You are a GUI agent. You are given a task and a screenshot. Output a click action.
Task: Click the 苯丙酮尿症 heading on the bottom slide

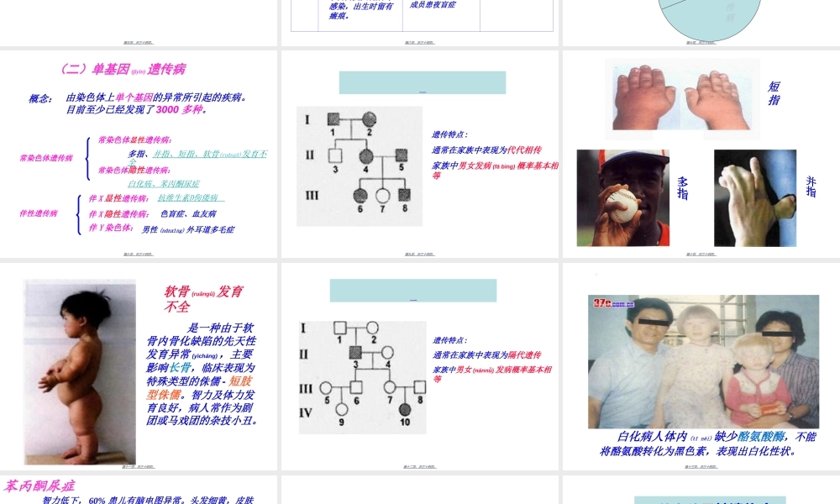point(40,486)
